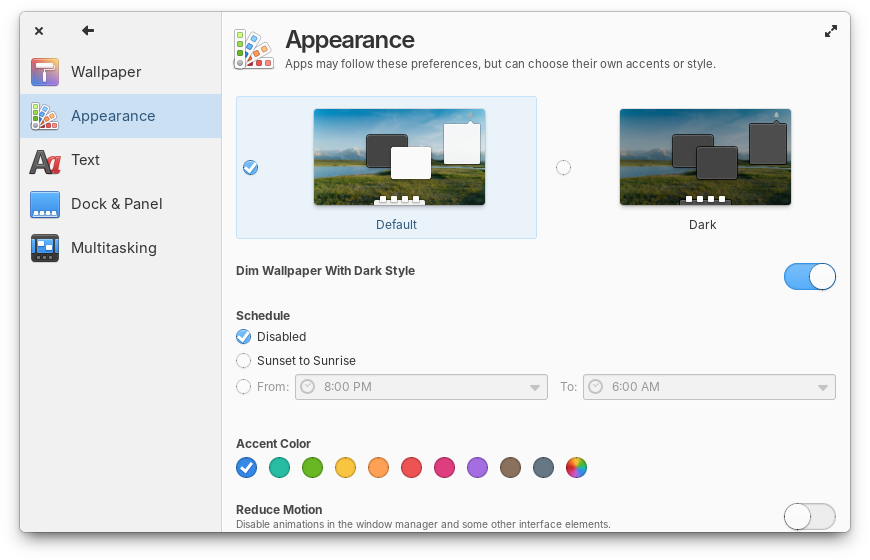Click the Dark label under the preview
Image resolution: width=870 pixels, height=560 pixels.
(x=702, y=225)
